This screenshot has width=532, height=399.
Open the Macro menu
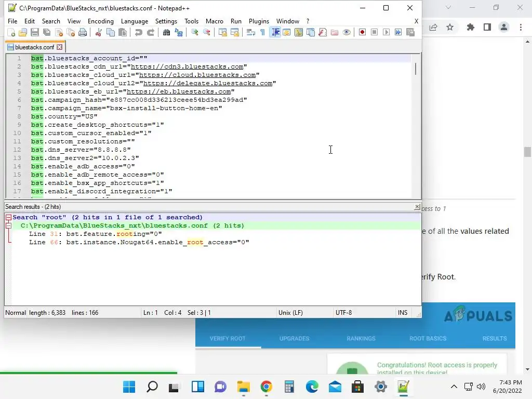pyautogui.click(x=215, y=21)
